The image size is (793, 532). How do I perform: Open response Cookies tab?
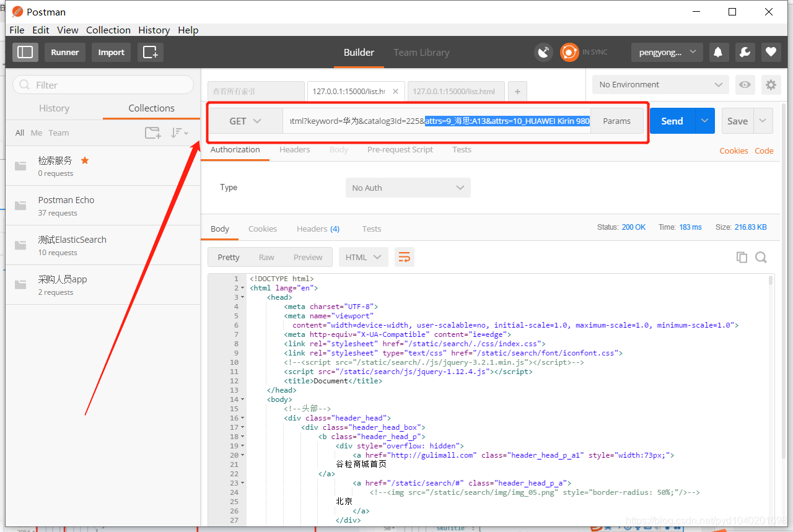click(263, 229)
